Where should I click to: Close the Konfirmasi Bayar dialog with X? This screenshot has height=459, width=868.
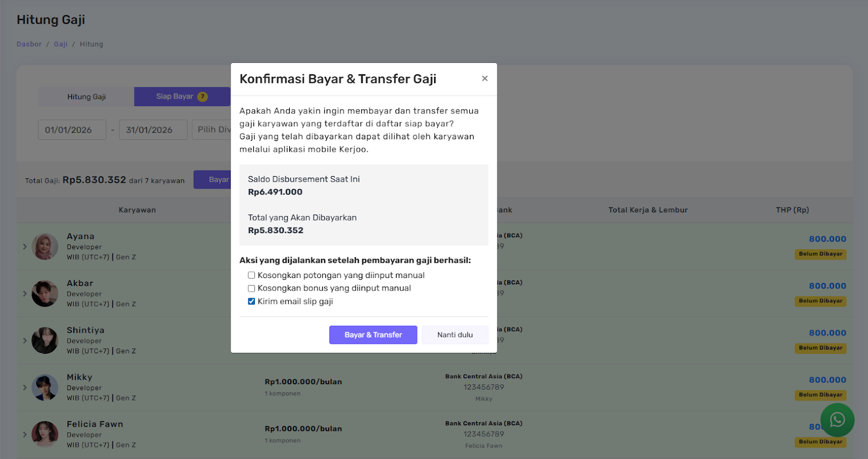click(484, 79)
